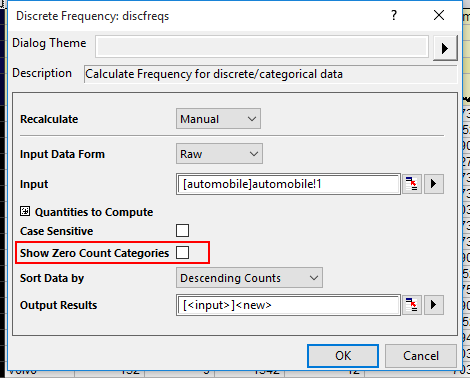Image resolution: width=470 pixels, height=378 pixels.
Task: Click the Output Results range selection icon
Action: tap(412, 305)
